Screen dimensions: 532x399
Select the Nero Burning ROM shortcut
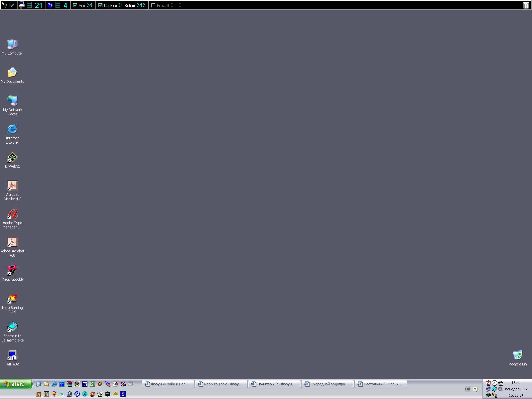[x=12, y=303]
